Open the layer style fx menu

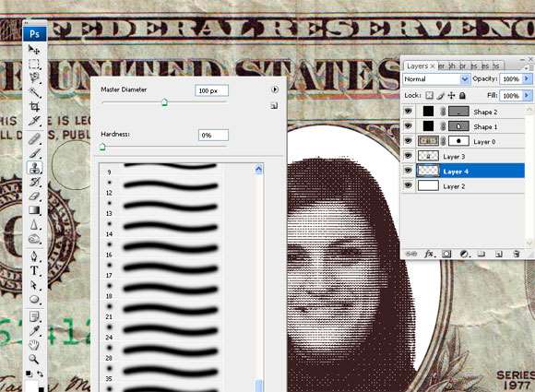pyautogui.click(x=429, y=254)
